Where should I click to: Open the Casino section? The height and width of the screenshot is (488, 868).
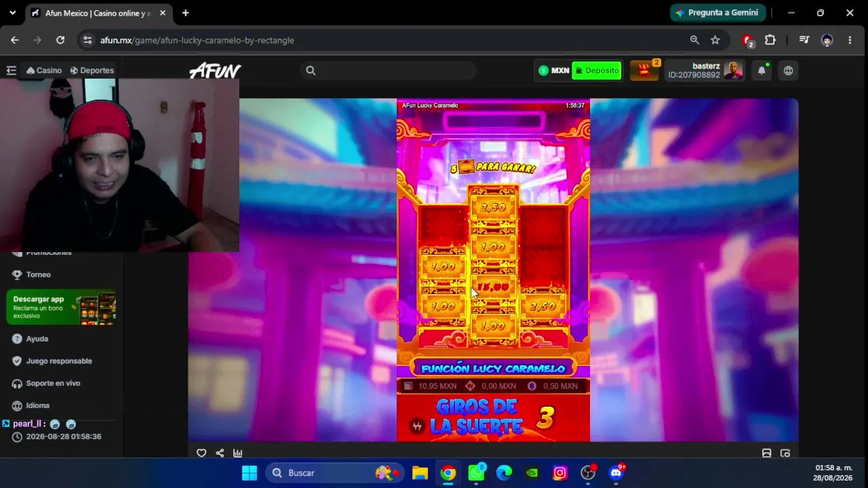44,70
